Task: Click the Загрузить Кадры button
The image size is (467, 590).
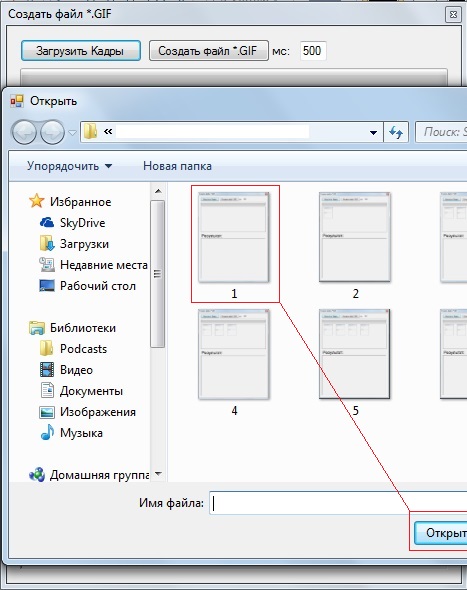Action: (x=81, y=51)
